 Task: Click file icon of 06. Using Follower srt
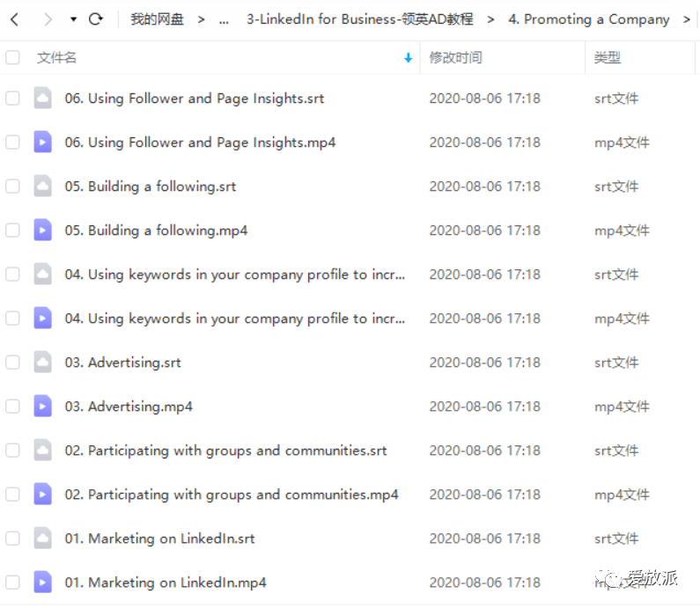tap(42, 99)
